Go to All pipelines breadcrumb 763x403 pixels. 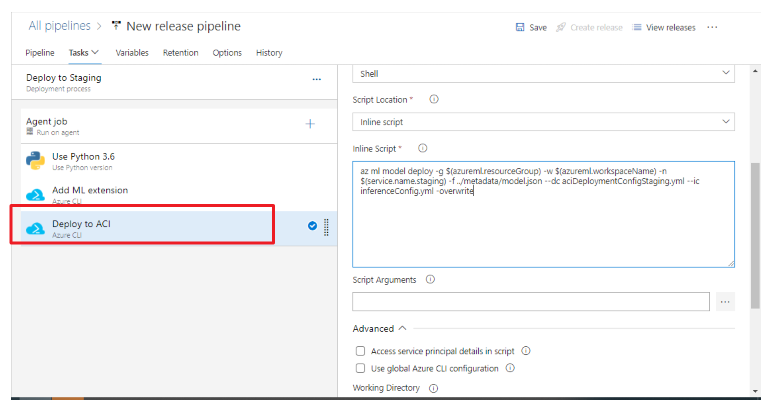pyautogui.click(x=59, y=26)
